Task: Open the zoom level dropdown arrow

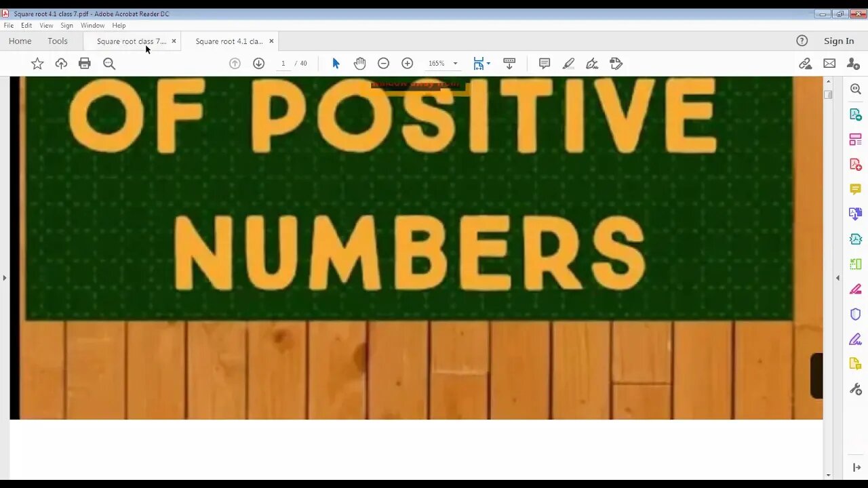Action: [455, 64]
